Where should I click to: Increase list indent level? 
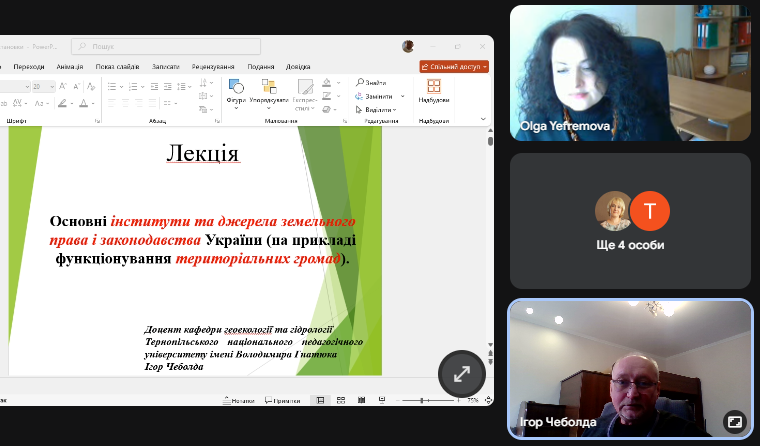[168, 87]
